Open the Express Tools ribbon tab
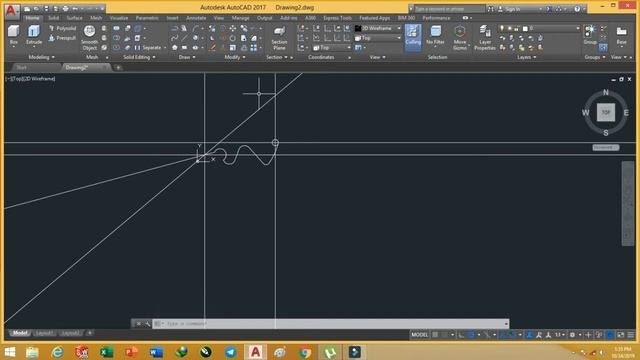The image size is (640, 360). click(x=337, y=18)
